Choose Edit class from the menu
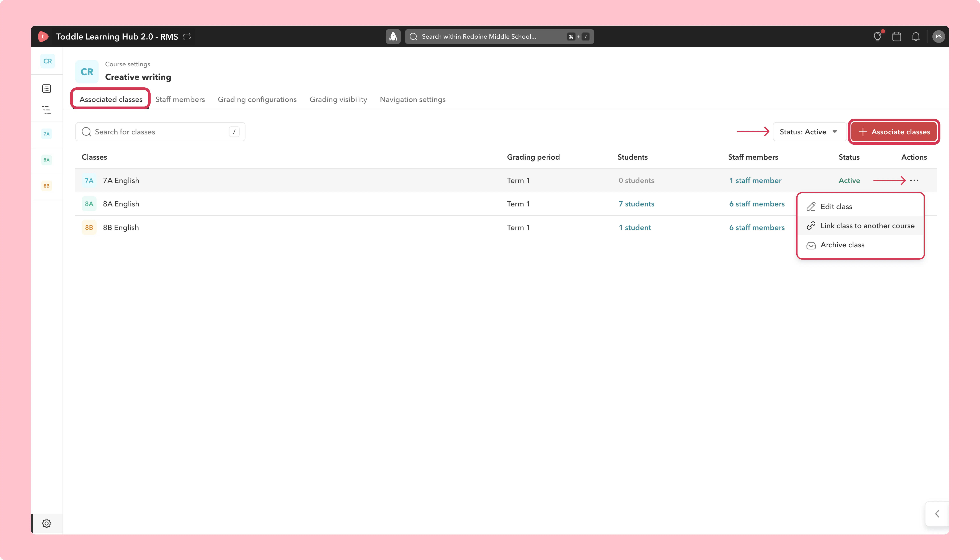The width and height of the screenshot is (980, 560). [860, 206]
